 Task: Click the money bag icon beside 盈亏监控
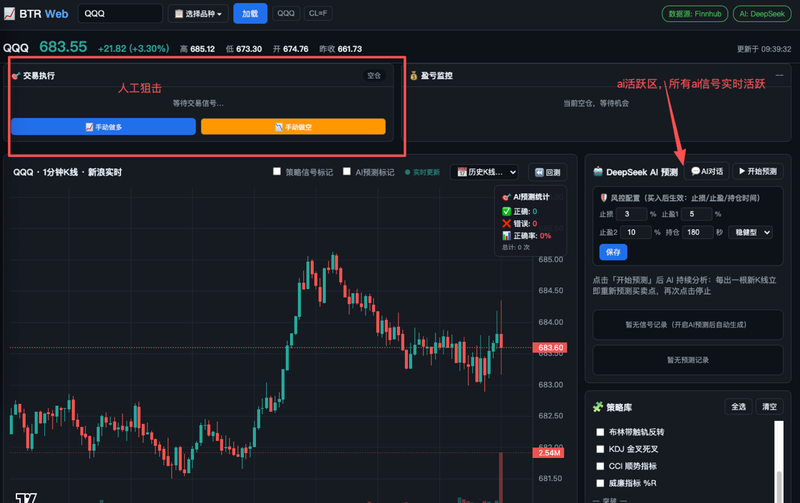tap(413, 76)
